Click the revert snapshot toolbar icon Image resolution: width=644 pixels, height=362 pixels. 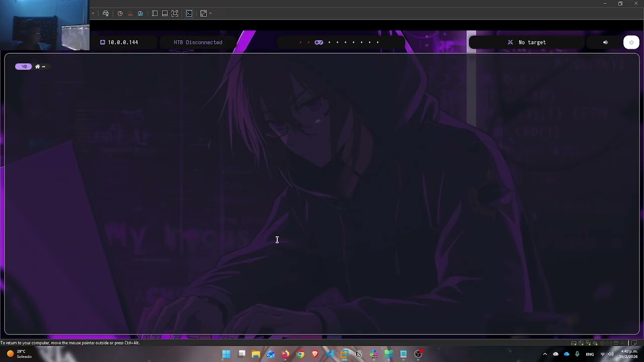pos(130,14)
